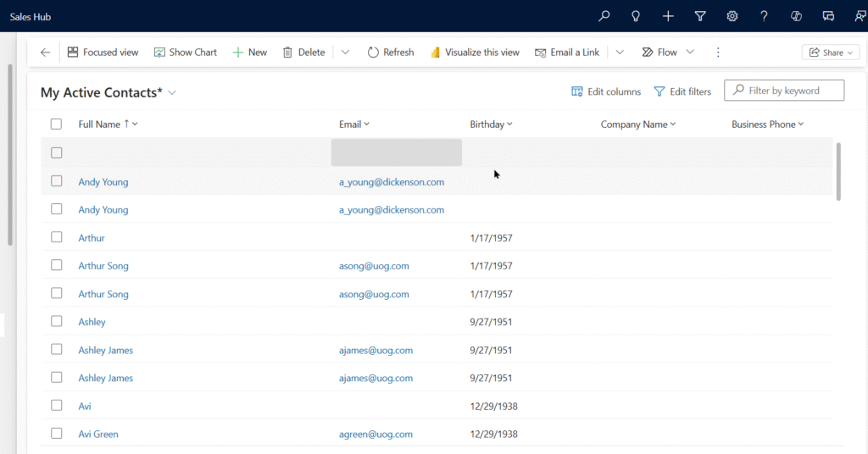Image resolution: width=868 pixels, height=454 pixels.
Task: Switch to Focused view
Action: pyautogui.click(x=103, y=52)
